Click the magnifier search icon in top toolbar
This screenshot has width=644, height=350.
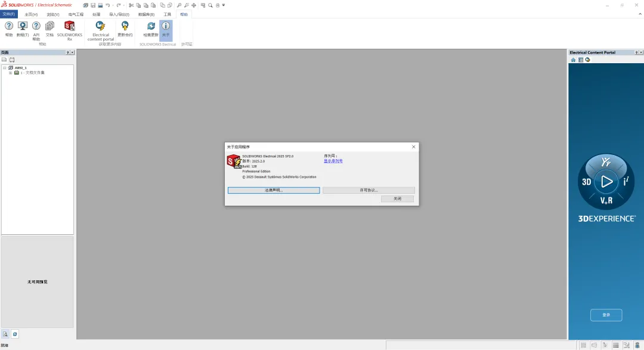point(210,5)
